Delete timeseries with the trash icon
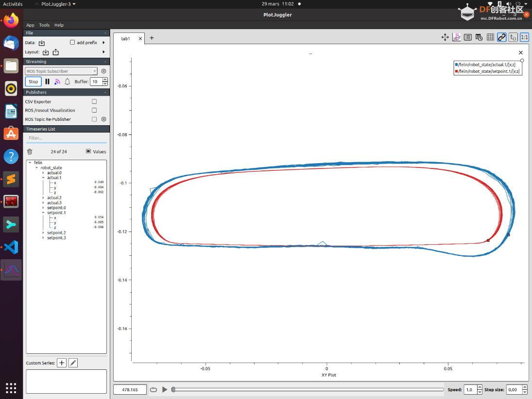 coord(30,151)
